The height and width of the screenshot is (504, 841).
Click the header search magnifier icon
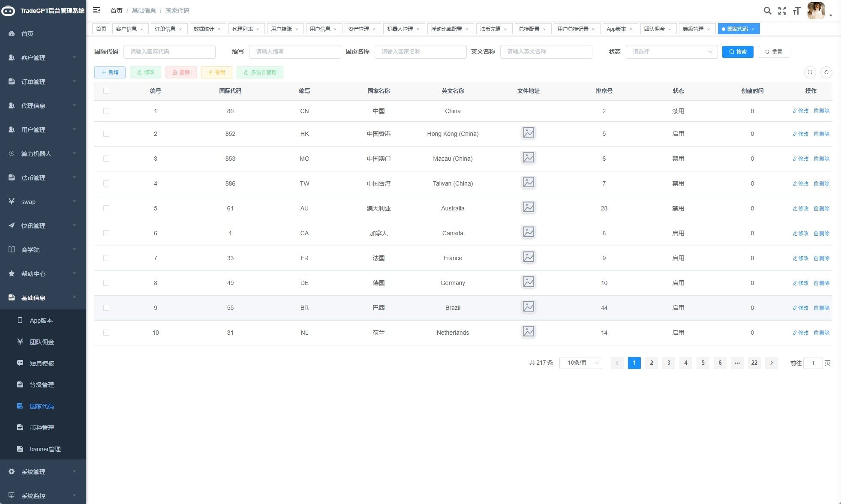point(767,11)
